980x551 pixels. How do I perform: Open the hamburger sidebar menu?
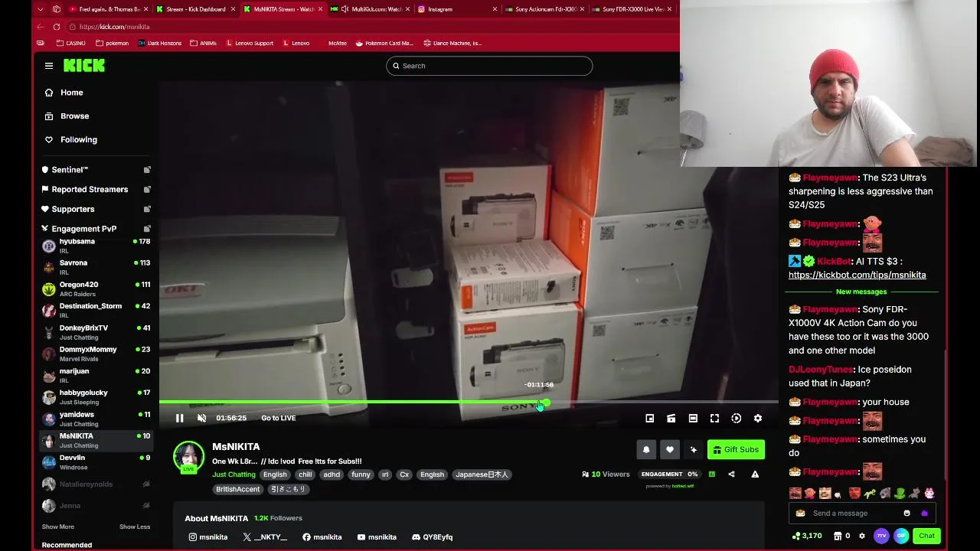click(49, 66)
